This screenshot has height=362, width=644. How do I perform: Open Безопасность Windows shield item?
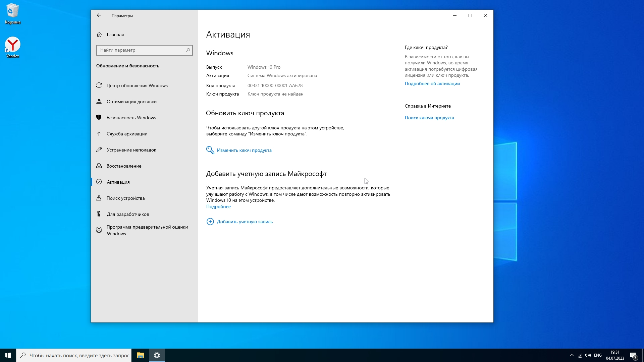(131, 118)
